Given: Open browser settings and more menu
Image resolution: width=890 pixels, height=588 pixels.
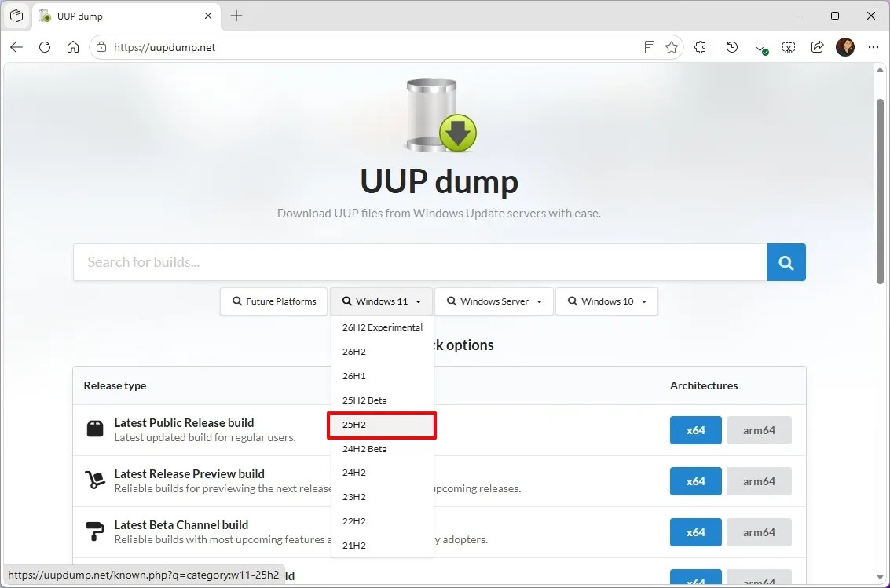Looking at the screenshot, I should click(x=874, y=47).
